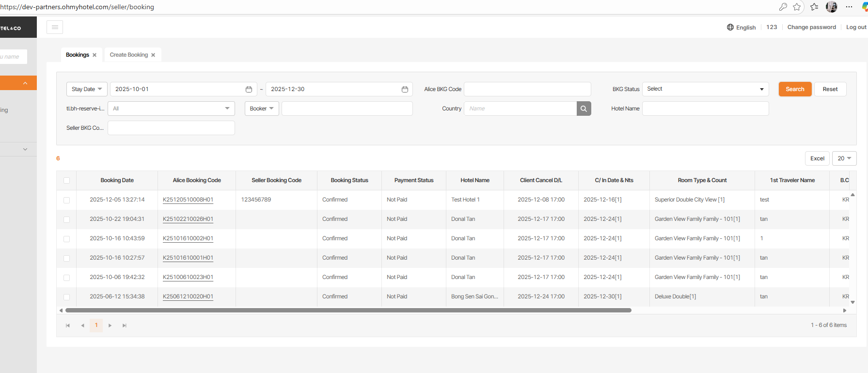Open calendar picker for start date
The image size is (868, 373).
pyautogui.click(x=249, y=89)
